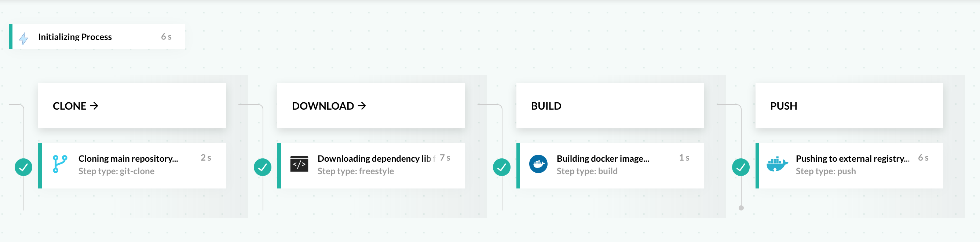
Task: Expand the DOWNLOAD stage arrow
Action: pos(362,106)
